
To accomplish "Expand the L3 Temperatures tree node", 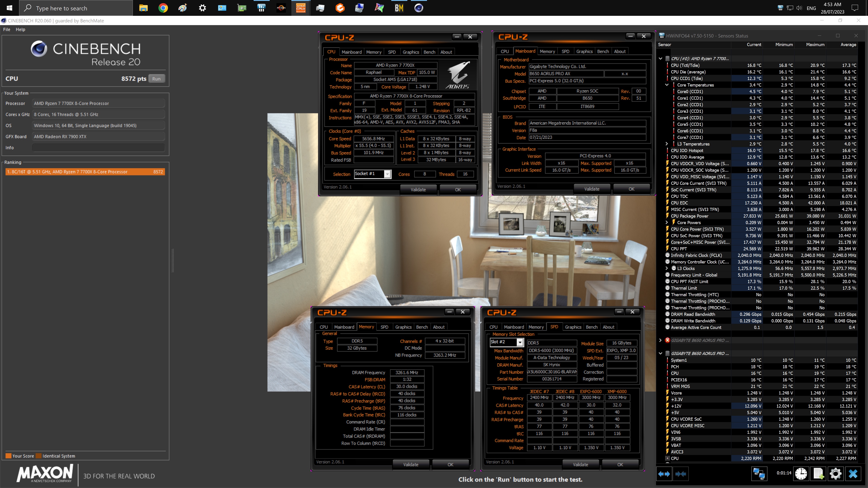I will (x=667, y=144).
